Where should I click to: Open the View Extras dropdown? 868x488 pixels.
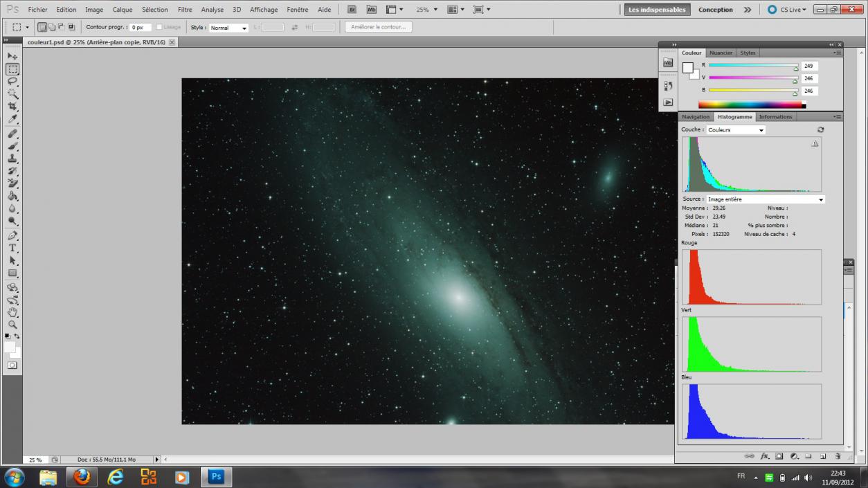[394, 10]
